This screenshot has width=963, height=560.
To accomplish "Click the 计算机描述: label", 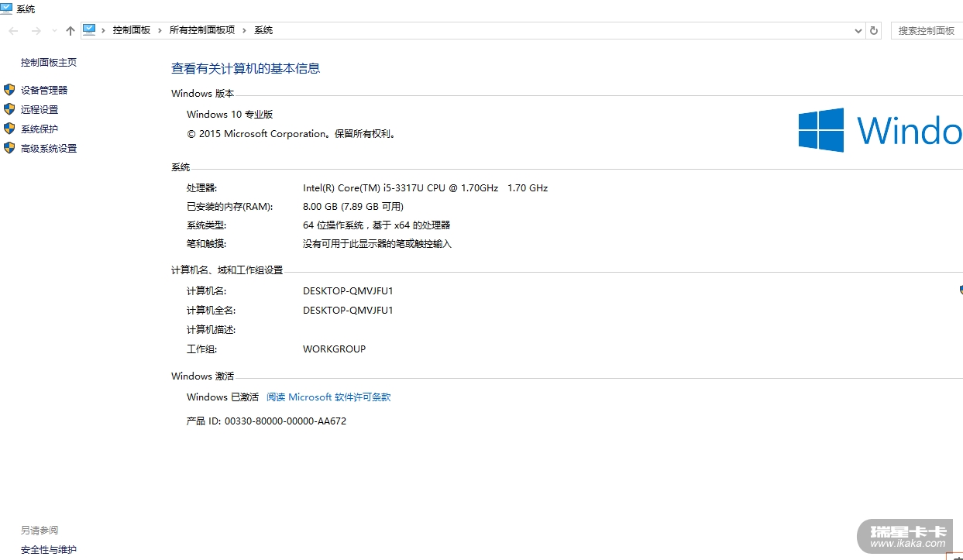I will [211, 330].
